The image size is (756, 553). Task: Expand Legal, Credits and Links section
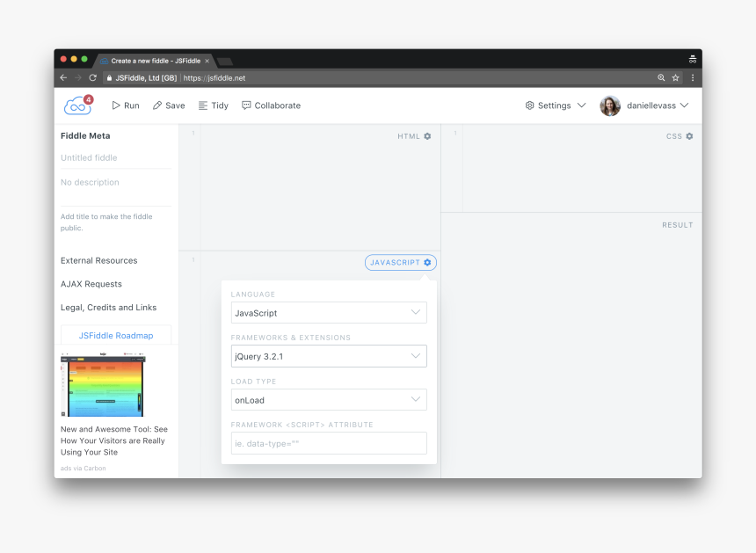pyautogui.click(x=108, y=308)
